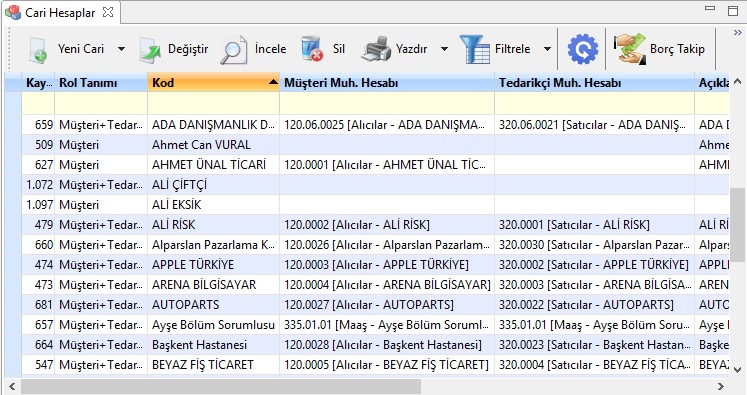The width and height of the screenshot is (747, 395).
Task: Select the AUTOPARTS Kod cell
Action: tap(213, 305)
